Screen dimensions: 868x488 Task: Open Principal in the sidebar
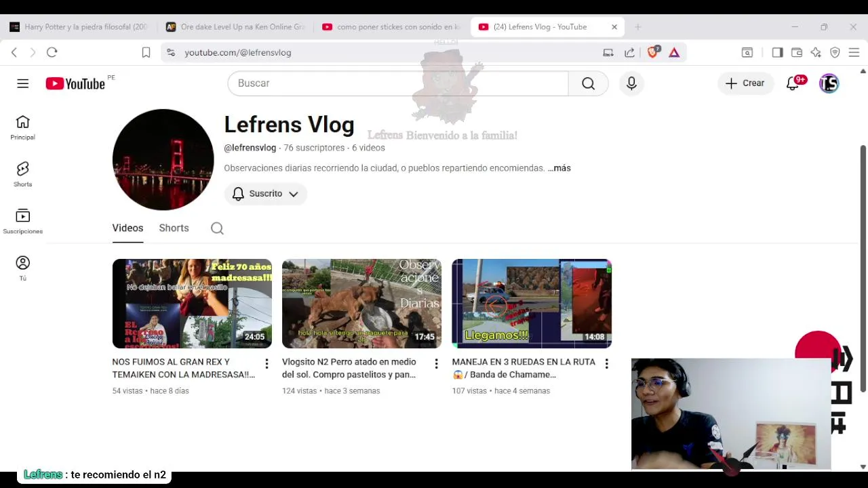click(22, 127)
